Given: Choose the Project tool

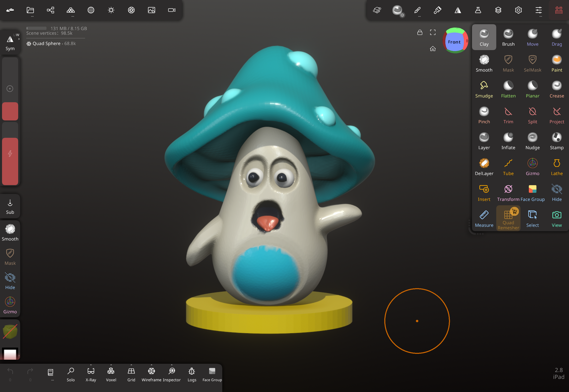Looking at the screenshot, I should click(556, 115).
